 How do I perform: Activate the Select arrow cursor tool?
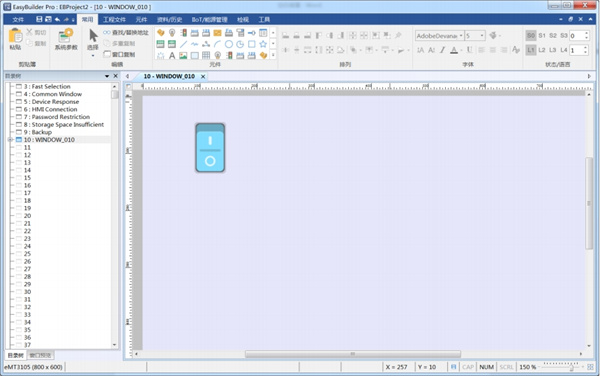[93, 36]
